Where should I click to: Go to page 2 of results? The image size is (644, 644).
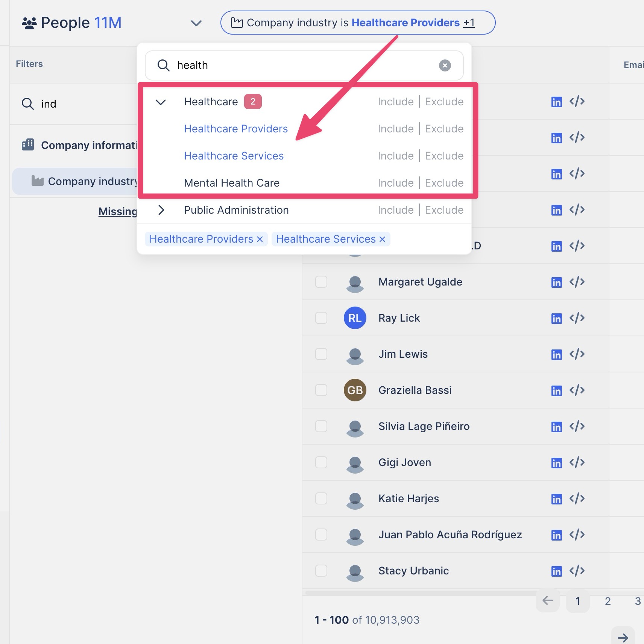pyautogui.click(x=608, y=601)
